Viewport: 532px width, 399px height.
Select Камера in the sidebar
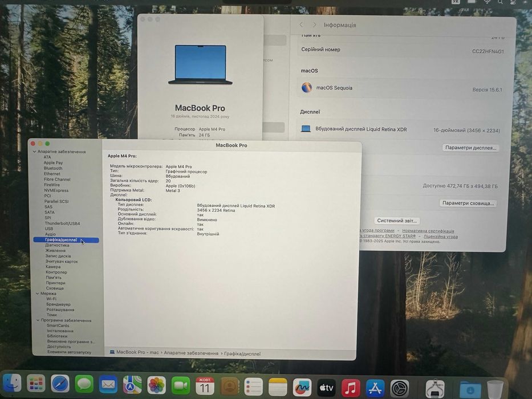[x=53, y=267]
